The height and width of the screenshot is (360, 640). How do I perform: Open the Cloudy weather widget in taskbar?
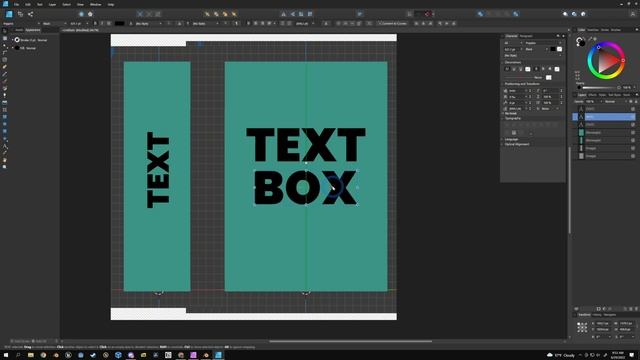click(x=562, y=355)
